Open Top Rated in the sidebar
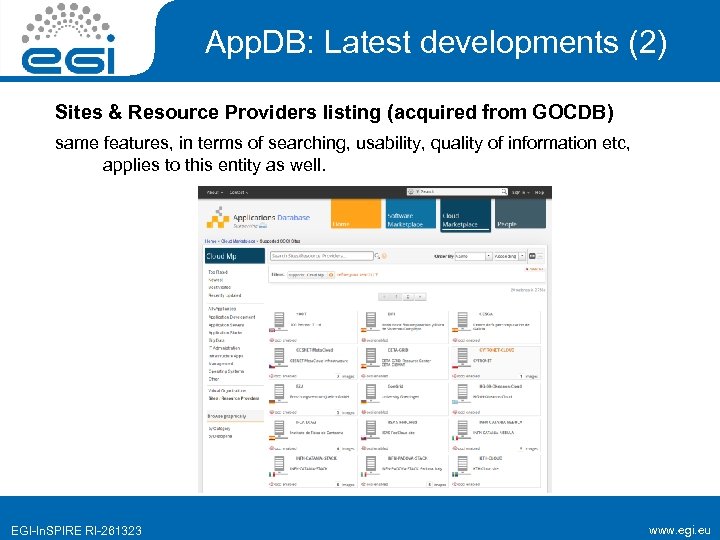The image size is (720, 540). [218, 272]
